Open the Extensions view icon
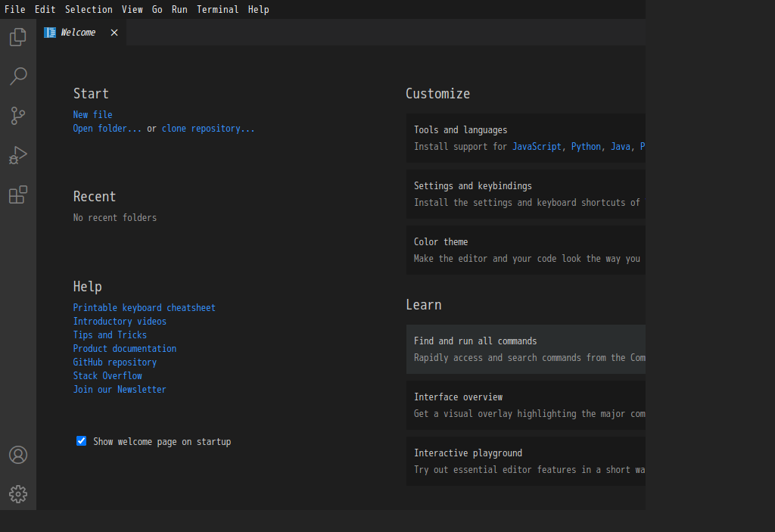Viewport: 775px width, 532px height. (x=18, y=194)
